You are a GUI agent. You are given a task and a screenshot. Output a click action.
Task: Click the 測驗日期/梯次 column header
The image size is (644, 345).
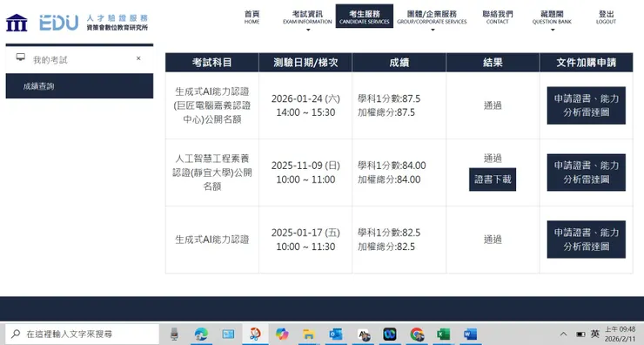tap(305, 63)
